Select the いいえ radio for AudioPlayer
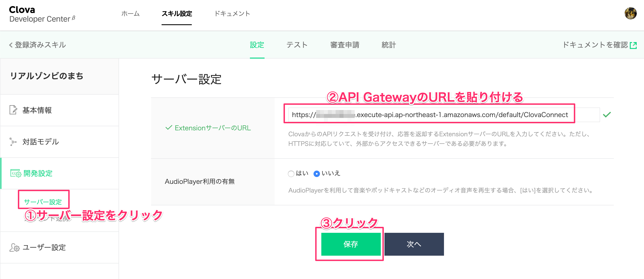The height and width of the screenshot is (279, 644). click(317, 174)
